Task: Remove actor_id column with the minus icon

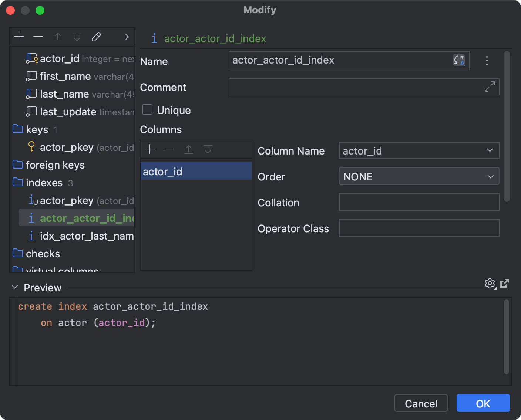Action: pos(169,149)
